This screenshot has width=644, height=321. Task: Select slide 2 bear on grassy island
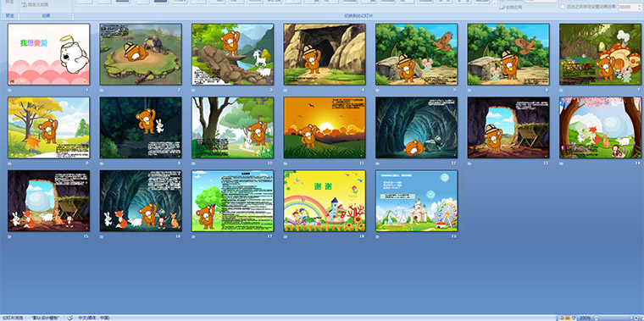pyautogui.click(x=141, y=54)
